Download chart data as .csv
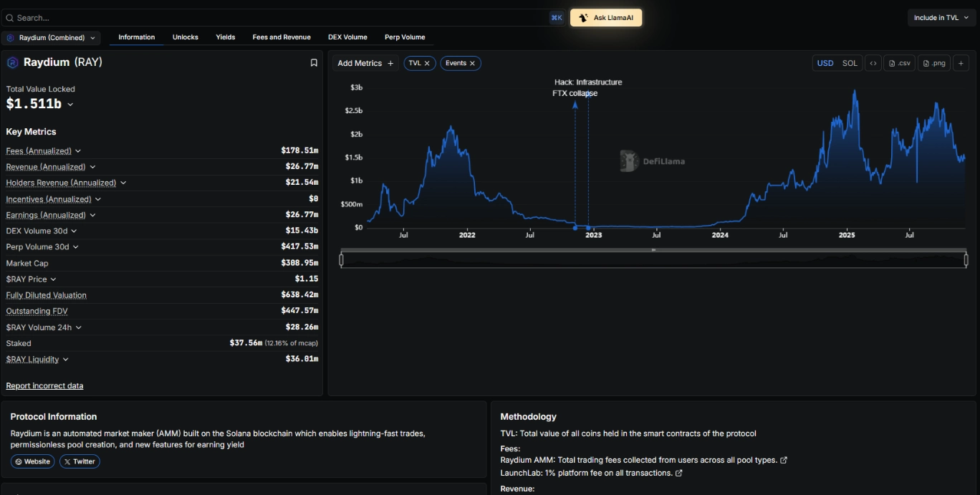The height and width of the screenshot is (495, 980). 899,63
